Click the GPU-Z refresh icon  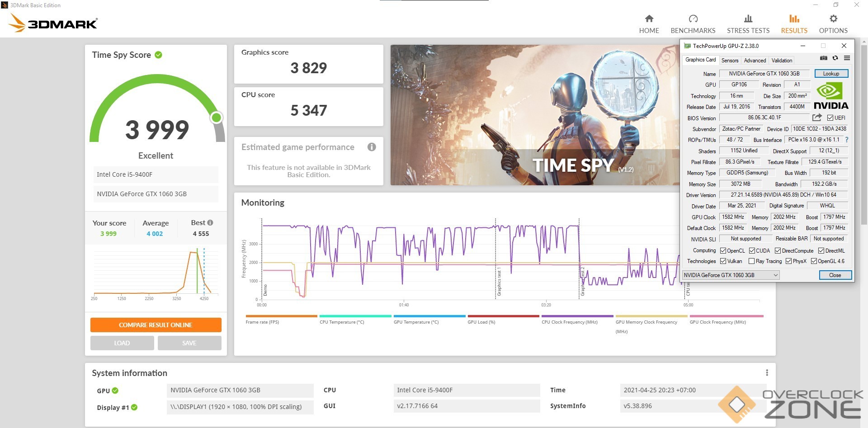click(x=835, y=58)
